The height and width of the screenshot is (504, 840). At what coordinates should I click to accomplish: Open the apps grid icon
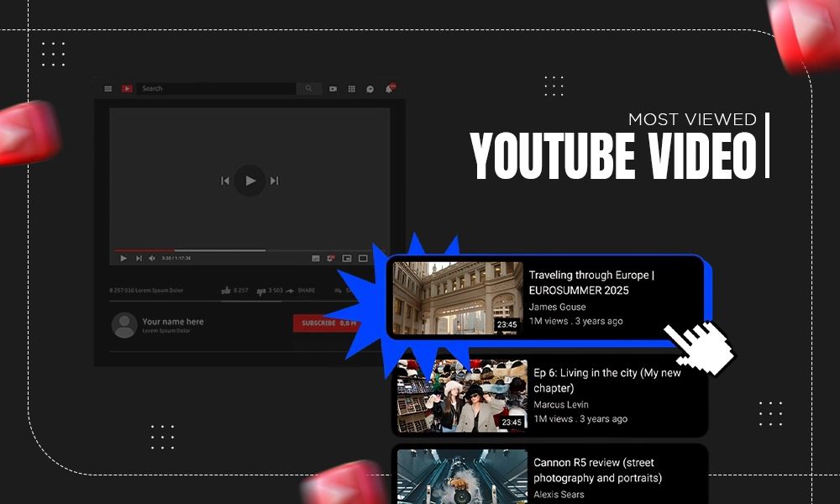(x=351, y=89)
